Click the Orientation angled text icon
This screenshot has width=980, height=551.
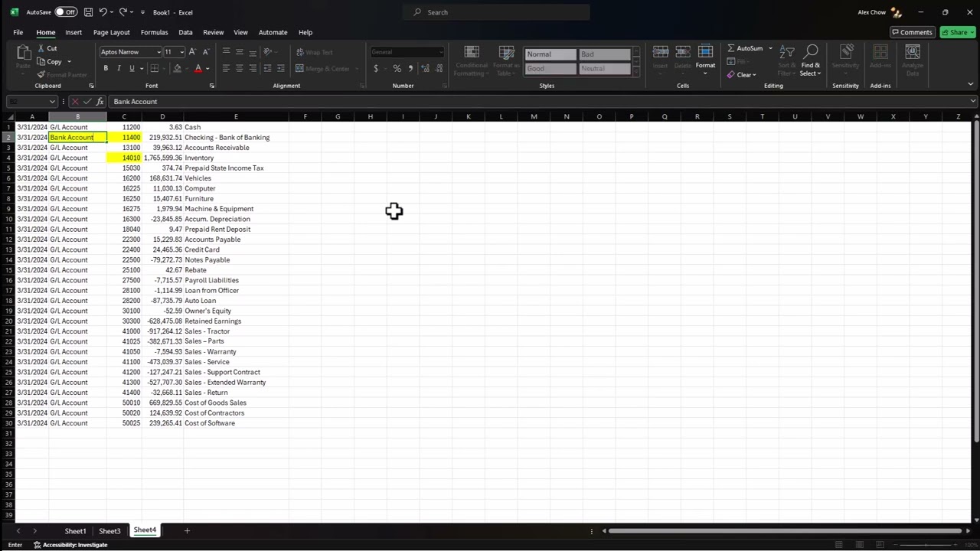(x=267, y=52)
